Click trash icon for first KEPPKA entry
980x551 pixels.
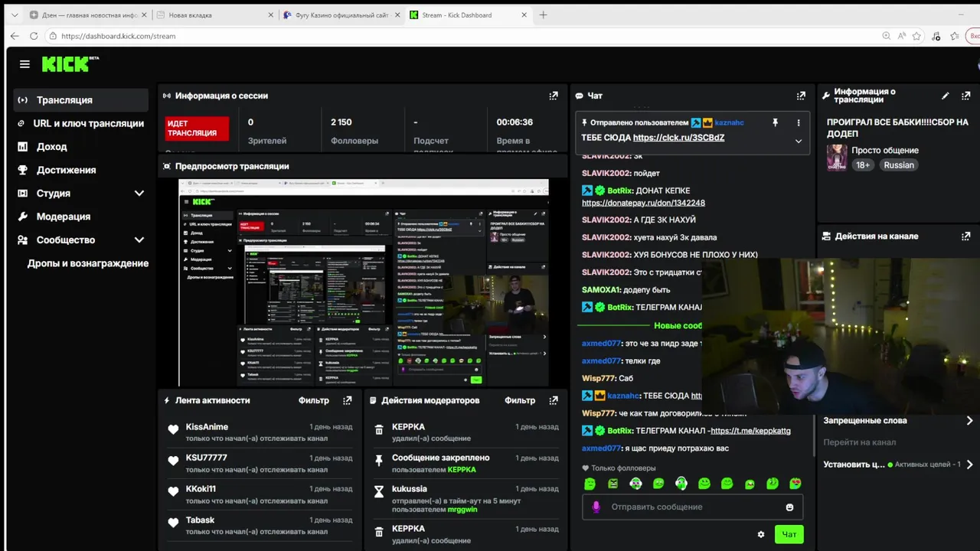coord(378,431)
